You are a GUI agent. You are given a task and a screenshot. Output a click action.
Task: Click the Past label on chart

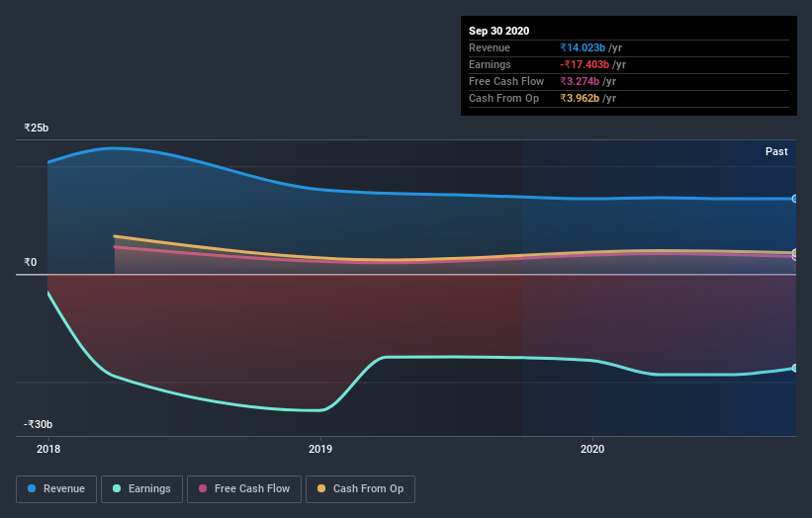776,151
